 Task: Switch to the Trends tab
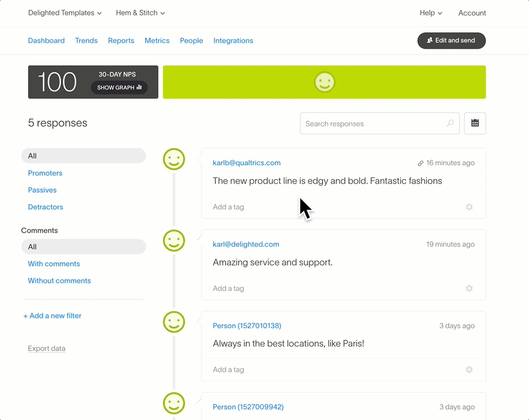tap(86, 41)
